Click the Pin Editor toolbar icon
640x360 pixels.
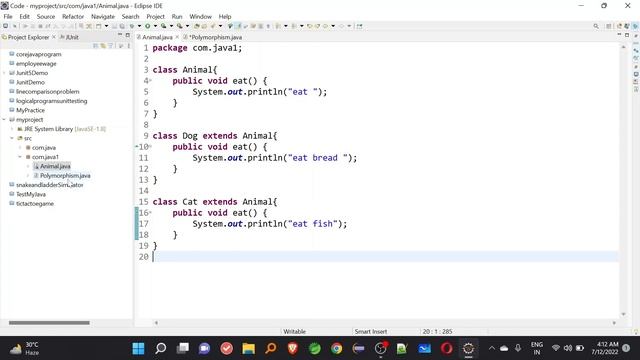[359, 26]
